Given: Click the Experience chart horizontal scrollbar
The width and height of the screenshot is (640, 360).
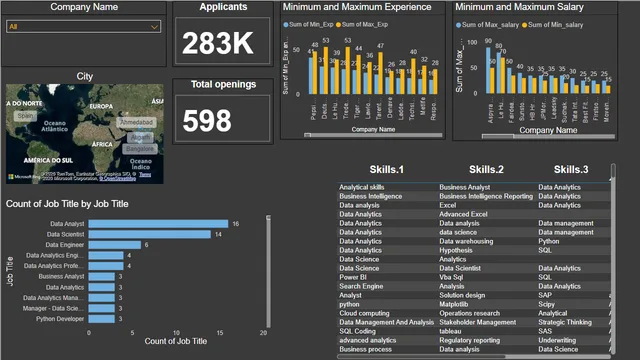Looking at the screenshot, I should coord(373,135).
